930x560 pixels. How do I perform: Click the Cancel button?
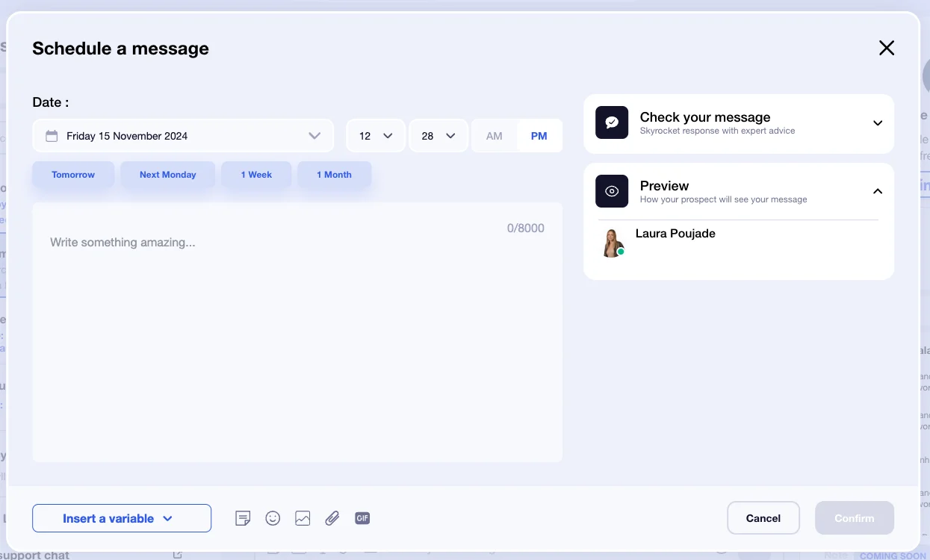763,518
